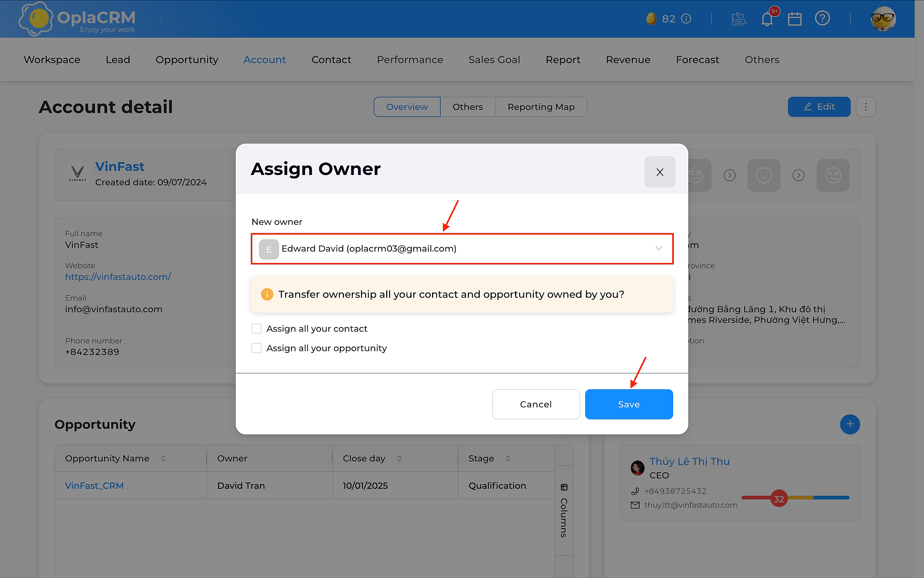Click the phone icon for Thủy Lê Thị Thu
The height and width of the screenshot is (578, 924).
(635, 491)
